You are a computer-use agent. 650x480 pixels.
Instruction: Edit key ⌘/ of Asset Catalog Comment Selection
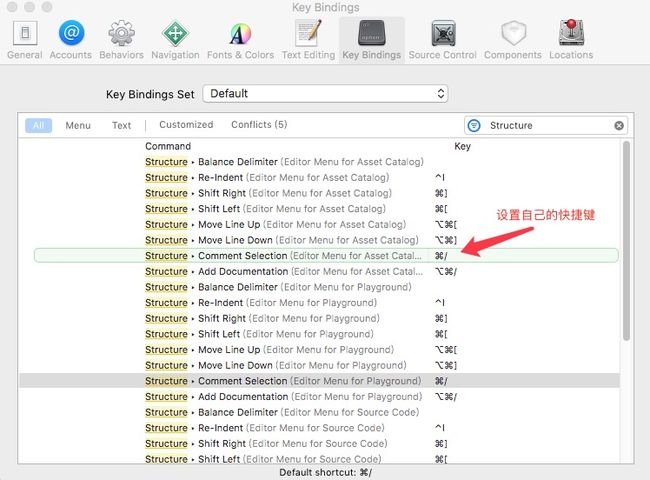click(x=441, y=256)
